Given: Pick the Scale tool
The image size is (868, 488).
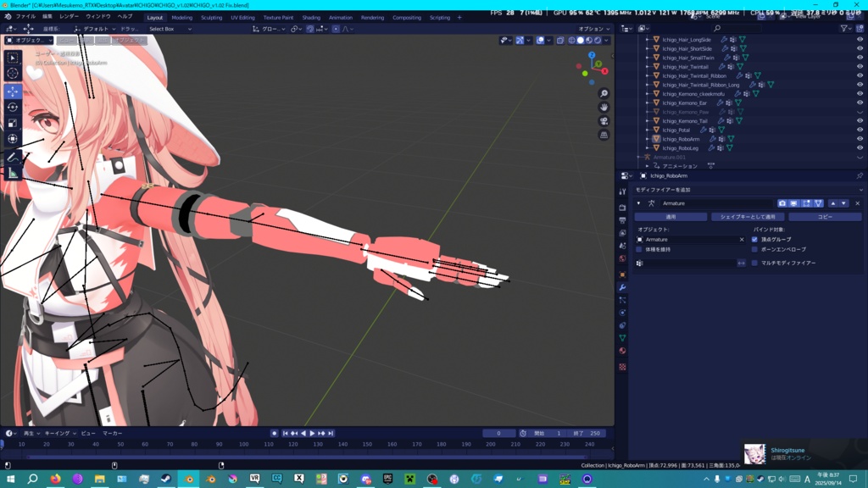Looking at the screenshot, I should (13, 124).
